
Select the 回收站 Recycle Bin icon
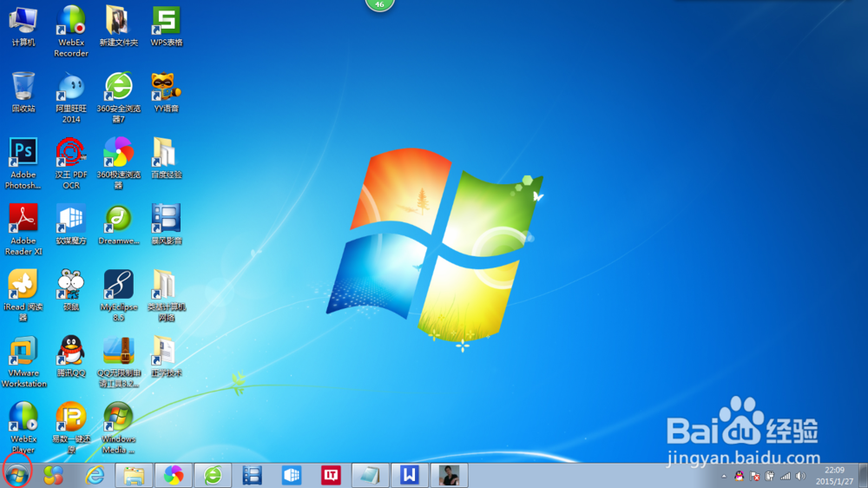click(x=23, y=93)
